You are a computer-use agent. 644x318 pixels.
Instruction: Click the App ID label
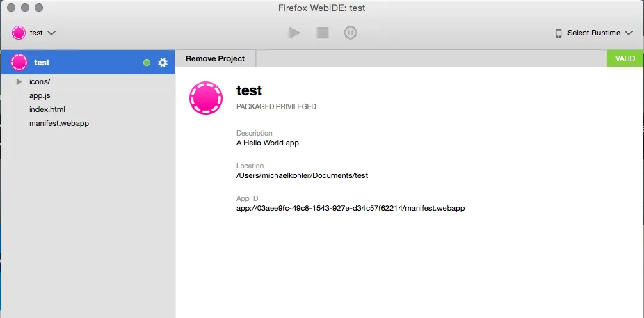[248, 198]
